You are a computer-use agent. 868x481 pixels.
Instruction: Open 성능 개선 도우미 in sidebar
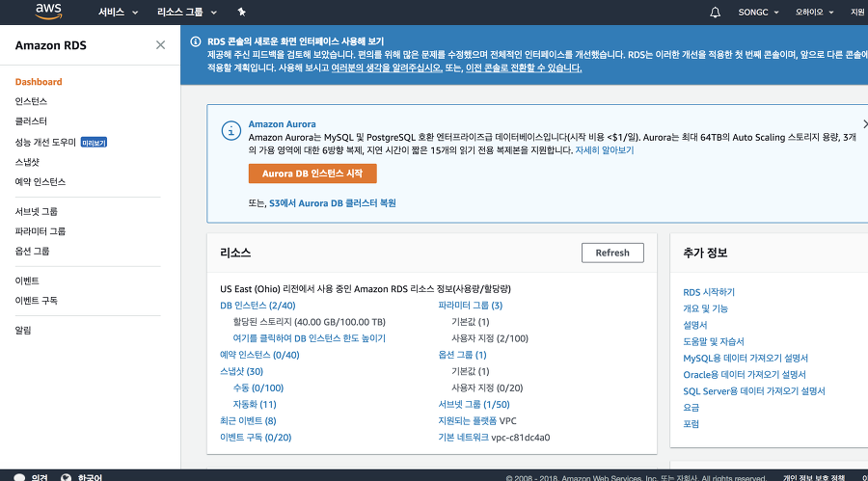click(x=45, y=143)
